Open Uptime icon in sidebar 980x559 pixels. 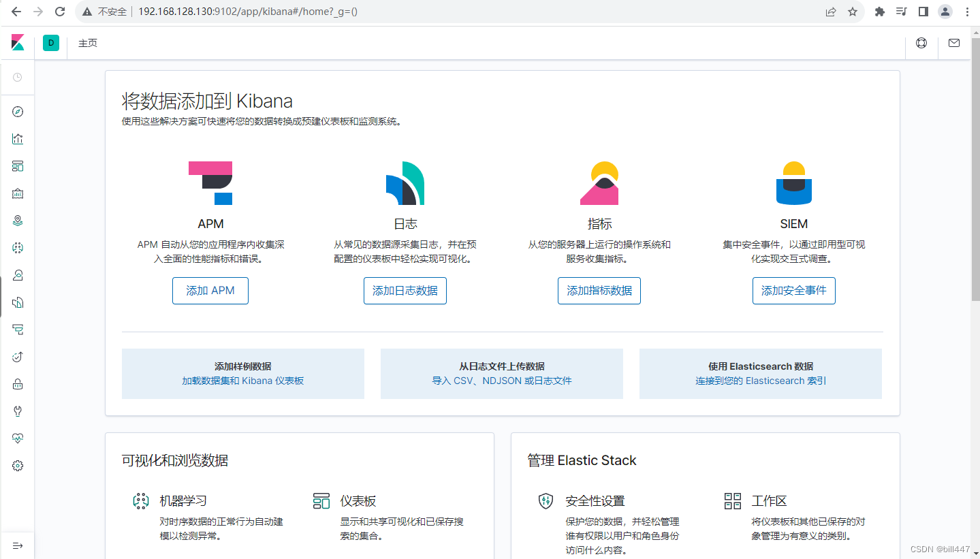point(18,357)
